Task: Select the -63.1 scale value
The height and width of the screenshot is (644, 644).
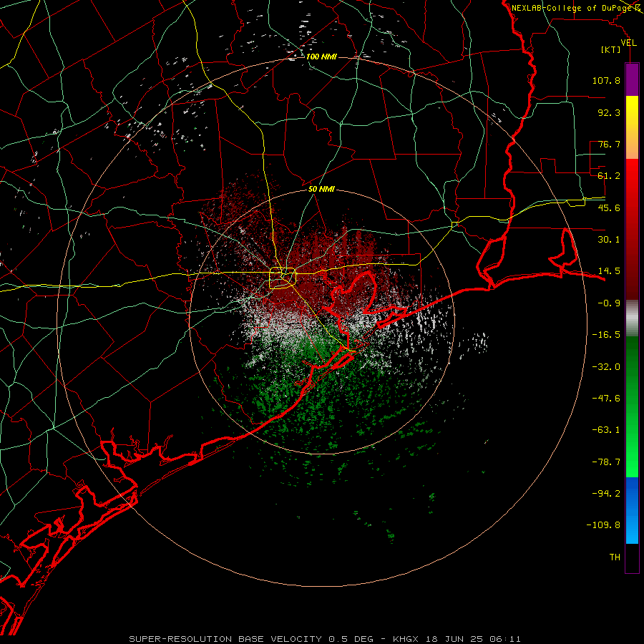Action: (x=606, y=430)
